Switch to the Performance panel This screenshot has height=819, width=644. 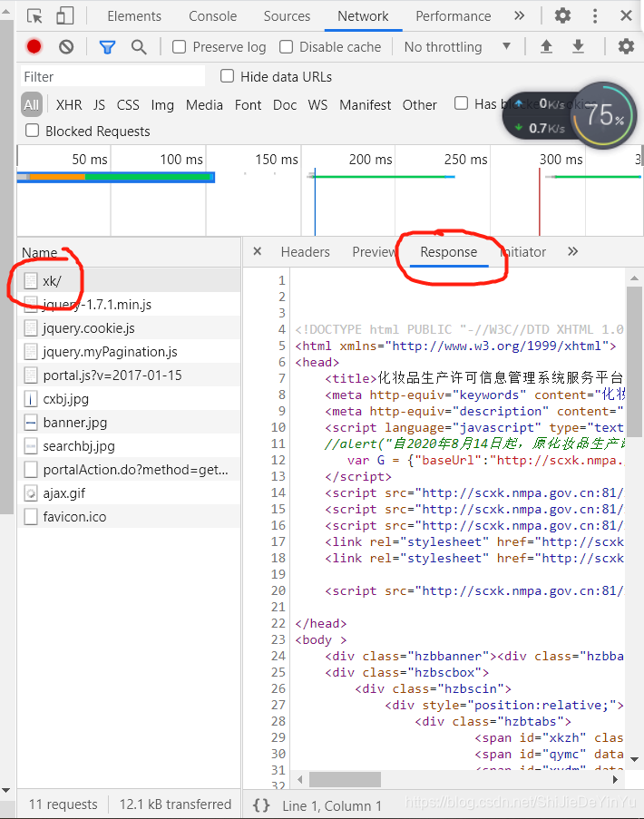[454, 16]
